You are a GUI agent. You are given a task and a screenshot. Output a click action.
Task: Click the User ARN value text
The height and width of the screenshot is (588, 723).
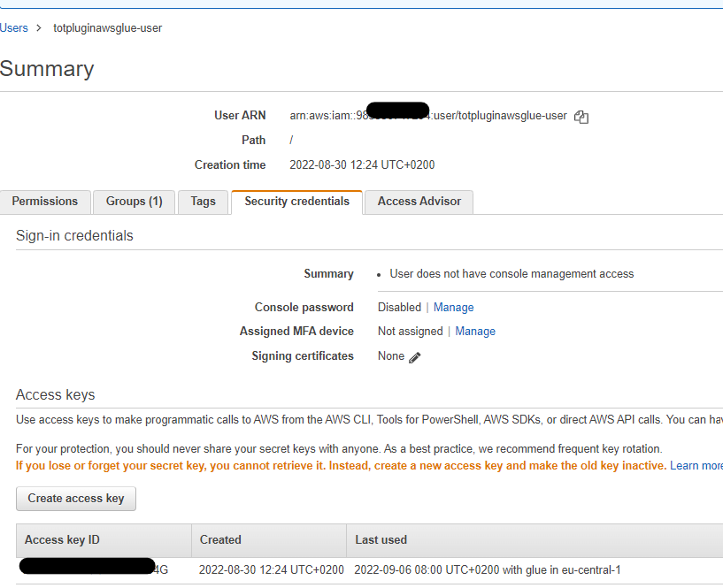pos(428,116)
